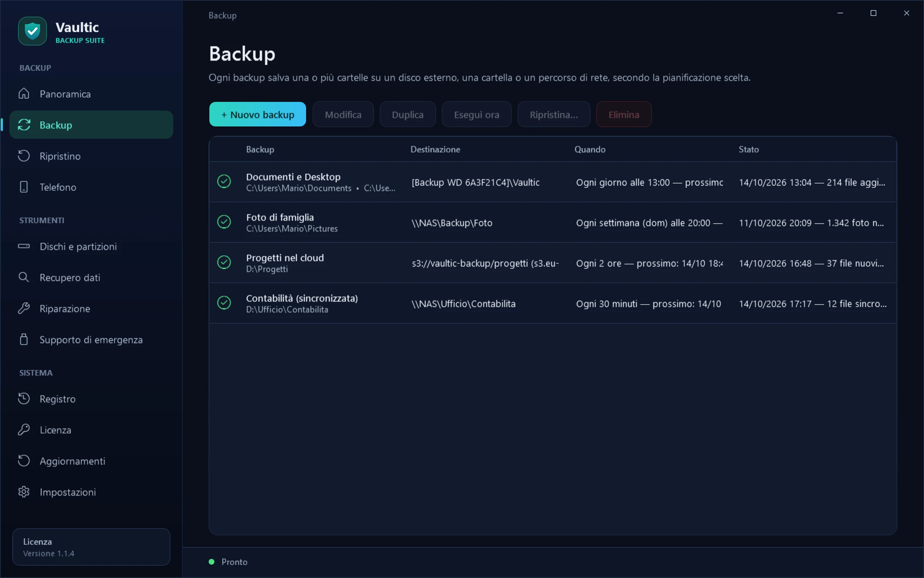Click the Pronto status indicator
This screenshot has height=578, width=924.
tap(228, 561)
